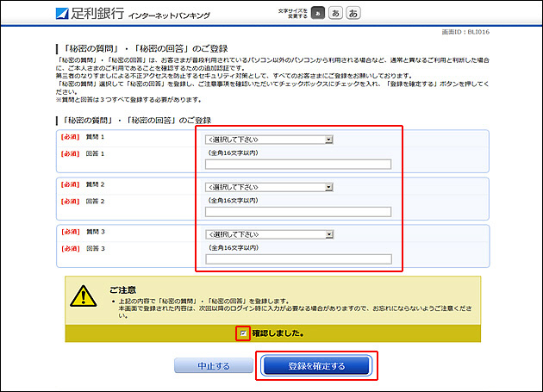Click the yellow warning triangle icon

coord(84,296)
